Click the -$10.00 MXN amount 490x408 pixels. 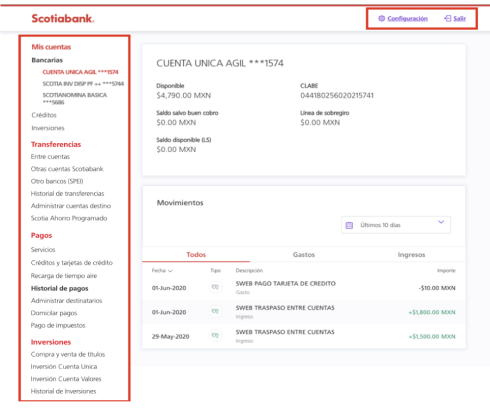tap(437, 288)
